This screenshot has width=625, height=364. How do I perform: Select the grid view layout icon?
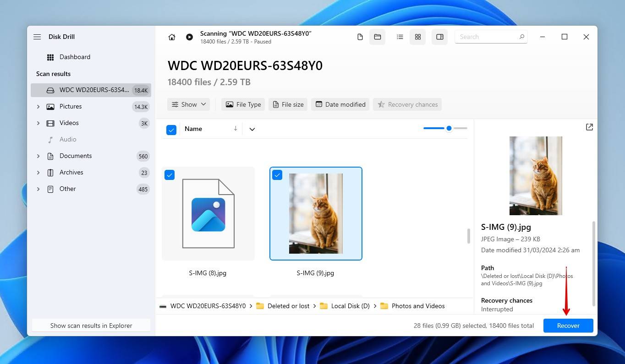coord(418,37)
